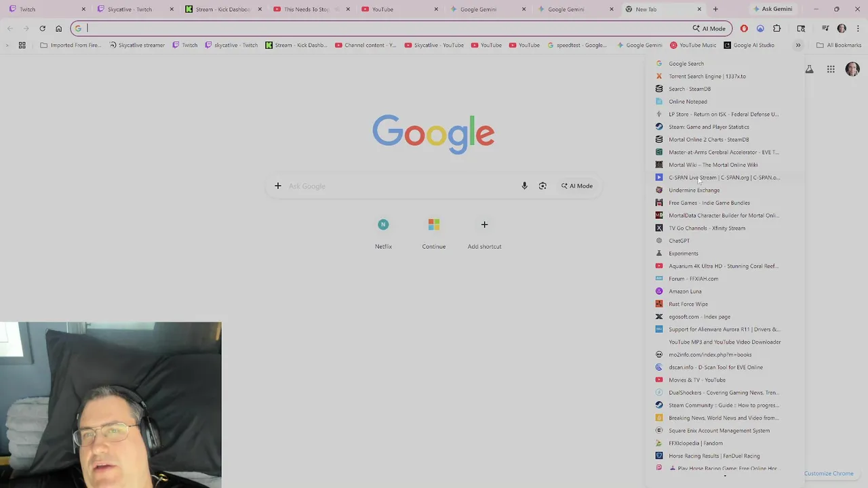
Task: Open egosoft.com - Index page bookmark
Action: (x=724, y=317)
